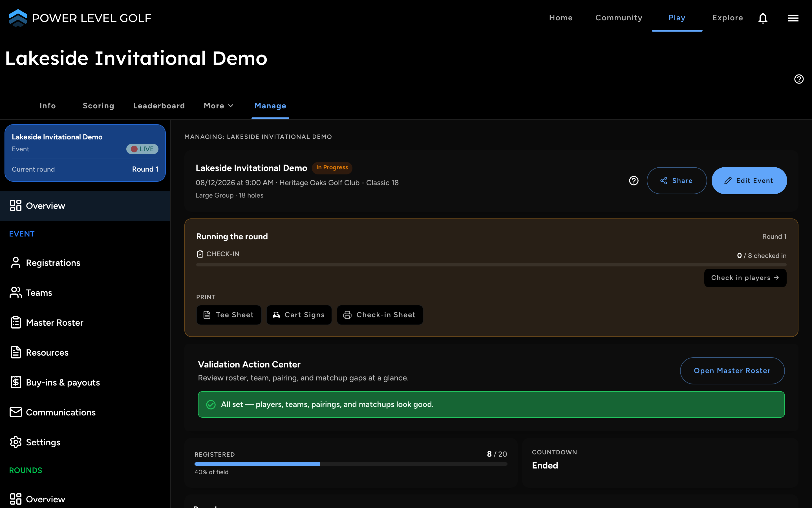Click the Resources document icon

point(16,352)
